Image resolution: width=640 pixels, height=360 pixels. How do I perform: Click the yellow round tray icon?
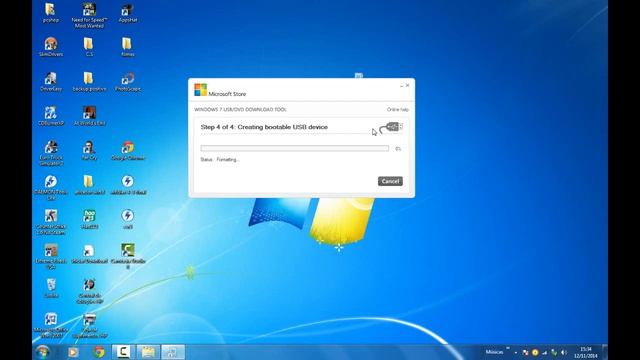click(x=535, y=352)
